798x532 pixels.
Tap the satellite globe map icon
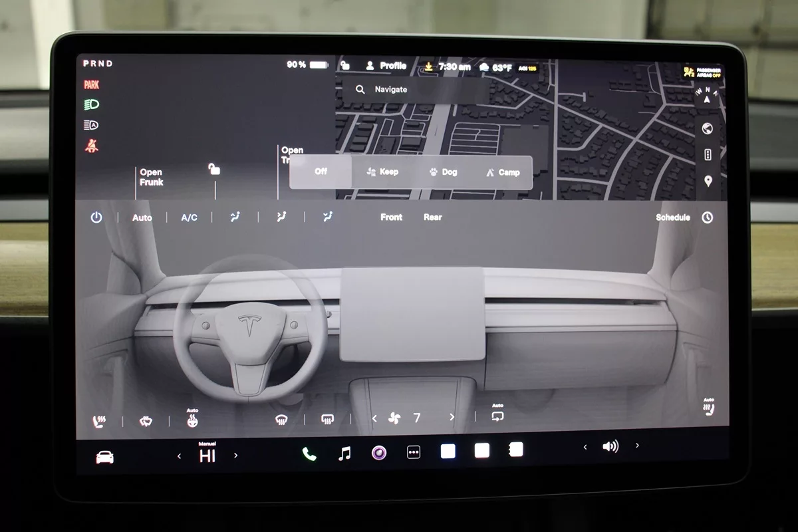click(x=708, y=128)
